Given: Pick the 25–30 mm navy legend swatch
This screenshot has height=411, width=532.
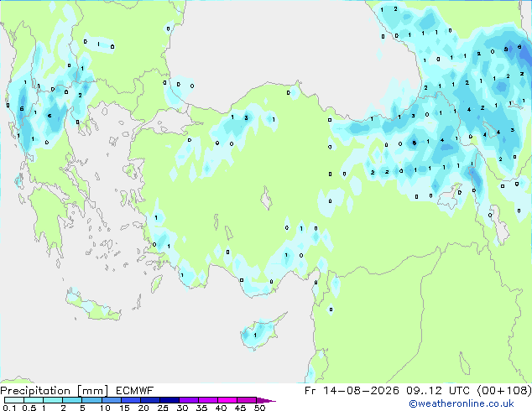Looking at the screenshot, I should coord(170,400).
